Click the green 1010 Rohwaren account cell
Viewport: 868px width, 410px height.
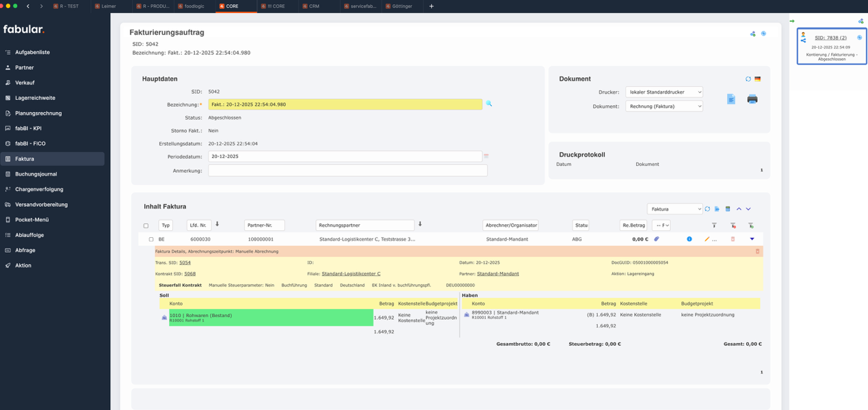[x=270, y=317]
